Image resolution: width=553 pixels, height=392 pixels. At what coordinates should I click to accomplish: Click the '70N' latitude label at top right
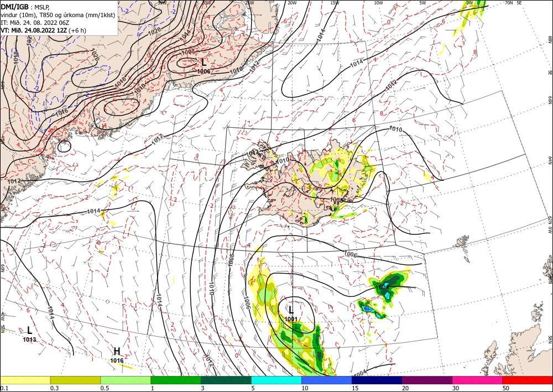(x=509, y=2)
